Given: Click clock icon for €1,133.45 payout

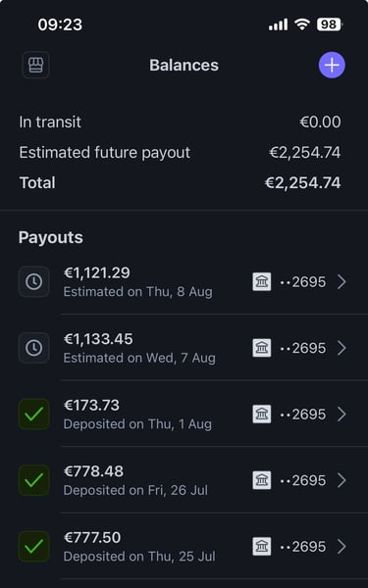Looking at the screenshot, I should (x=34, y=348).
